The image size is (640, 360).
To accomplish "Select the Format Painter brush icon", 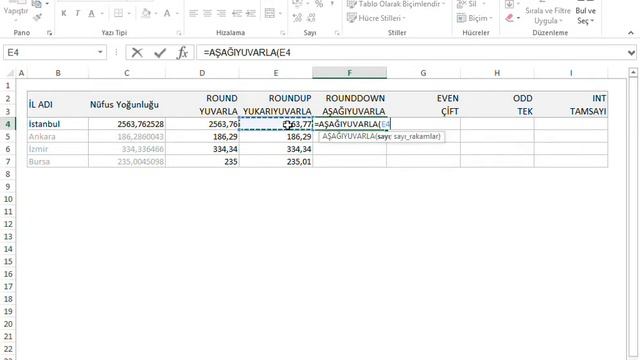I will point(37,17).
